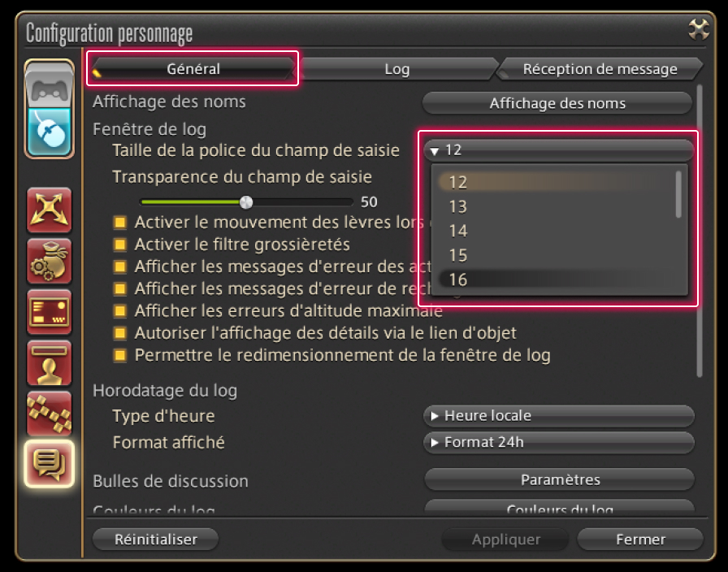The image size is (728, 572).
Task: Open name display settings person icon
Action: [x=50, y=362]
